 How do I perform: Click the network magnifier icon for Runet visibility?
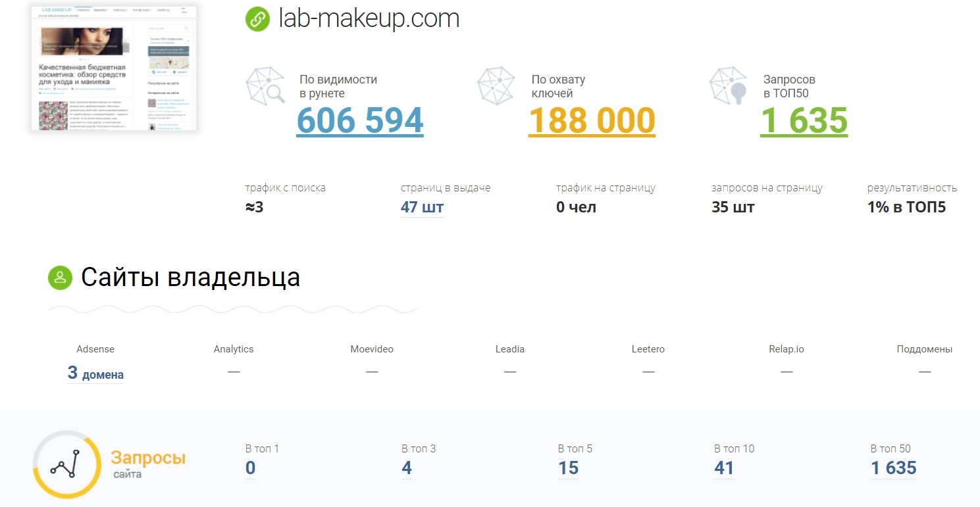coord(265,85)
